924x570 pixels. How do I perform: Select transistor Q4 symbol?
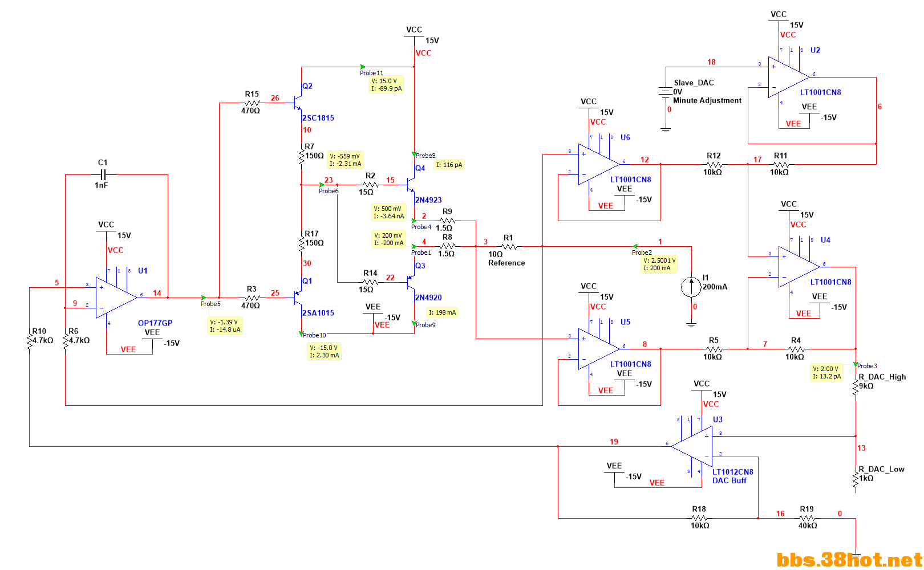tap(411, 184)
